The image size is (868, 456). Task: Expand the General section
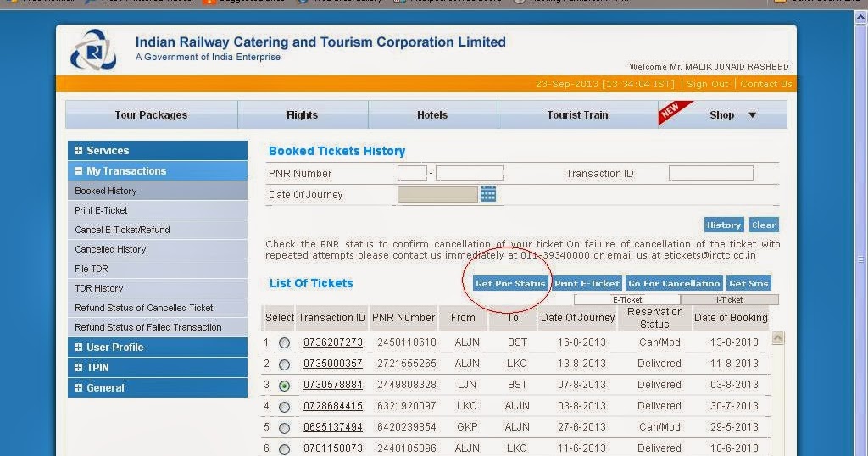[78, 388]
